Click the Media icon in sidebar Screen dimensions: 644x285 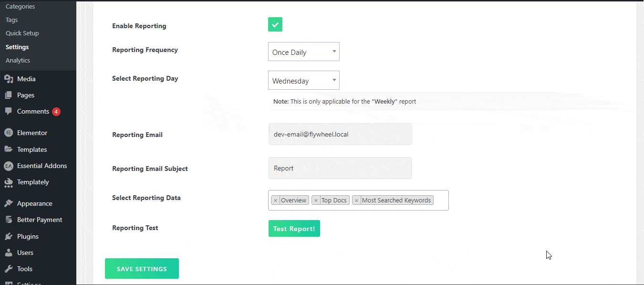point(9,79)
